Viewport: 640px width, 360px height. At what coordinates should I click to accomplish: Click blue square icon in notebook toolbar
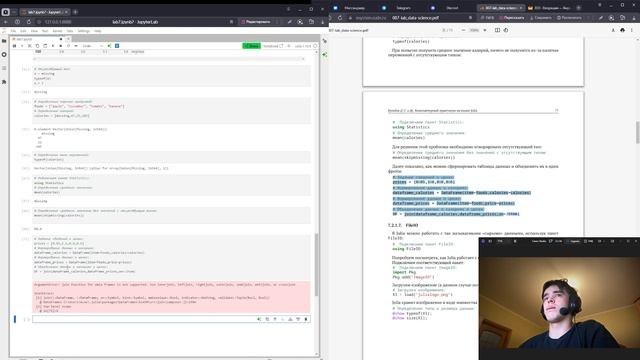pyautogui.click(x=117, y=46)
